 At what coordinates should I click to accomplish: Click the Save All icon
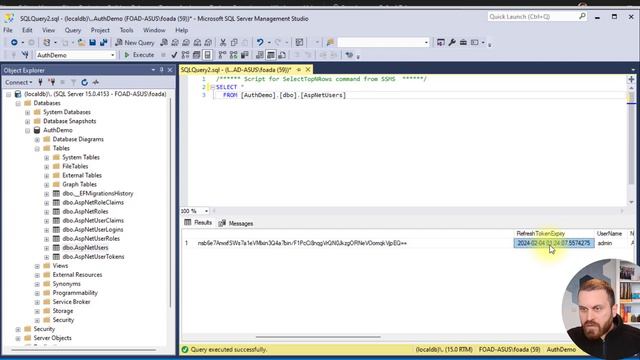point(104,42)
